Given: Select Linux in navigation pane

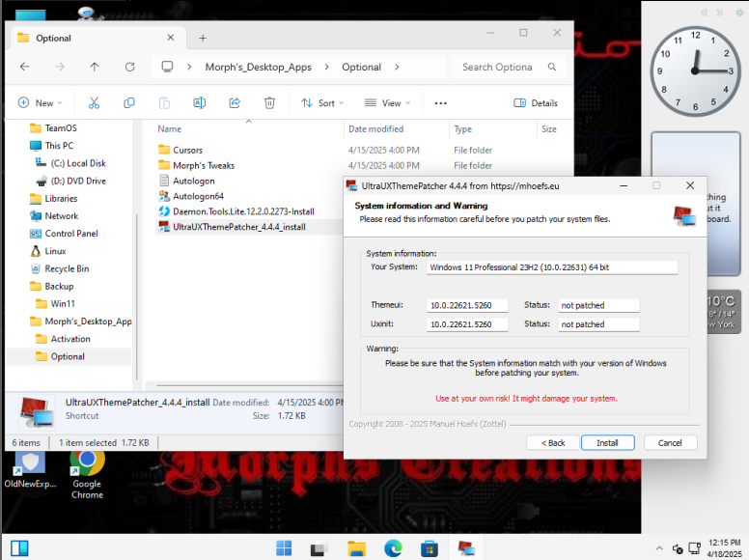Looking at the screenshot, I should click(x=55, y=251).
